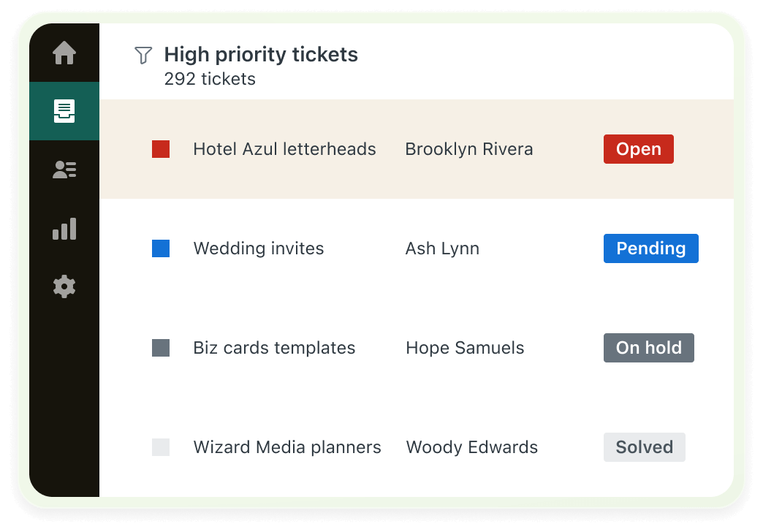Viewport: 763px width, 532px height.
Task: Click the filter funnel icon
Action: pyautogui.click(x=143, y=54)
